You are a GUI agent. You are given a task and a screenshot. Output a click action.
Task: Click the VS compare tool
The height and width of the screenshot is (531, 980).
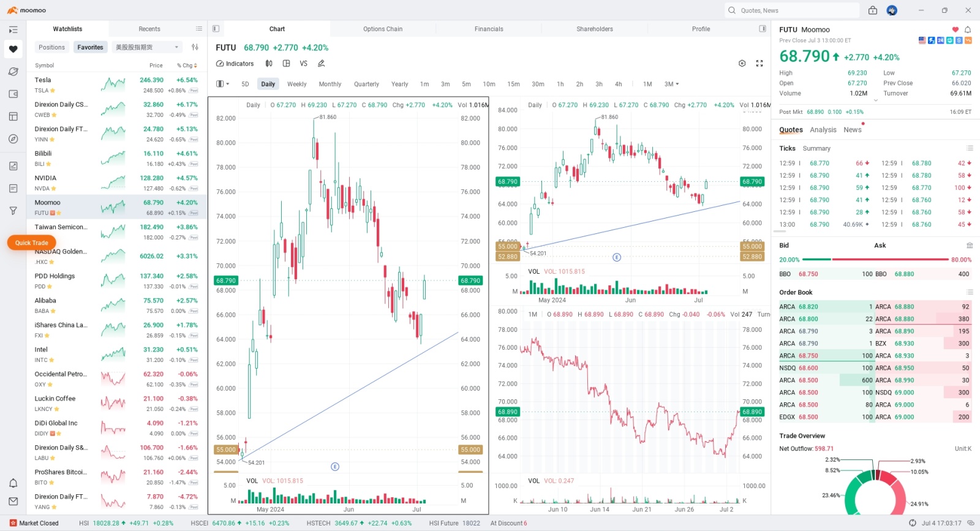(x=303, y=64)
